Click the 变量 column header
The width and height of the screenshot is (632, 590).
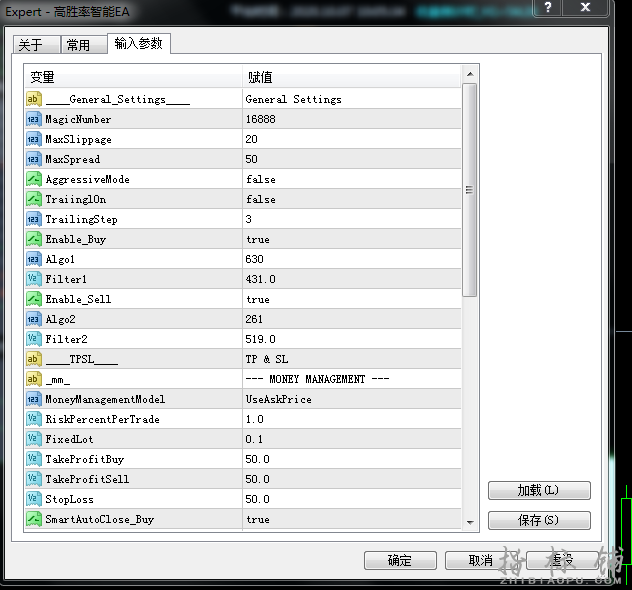(134, 77)
